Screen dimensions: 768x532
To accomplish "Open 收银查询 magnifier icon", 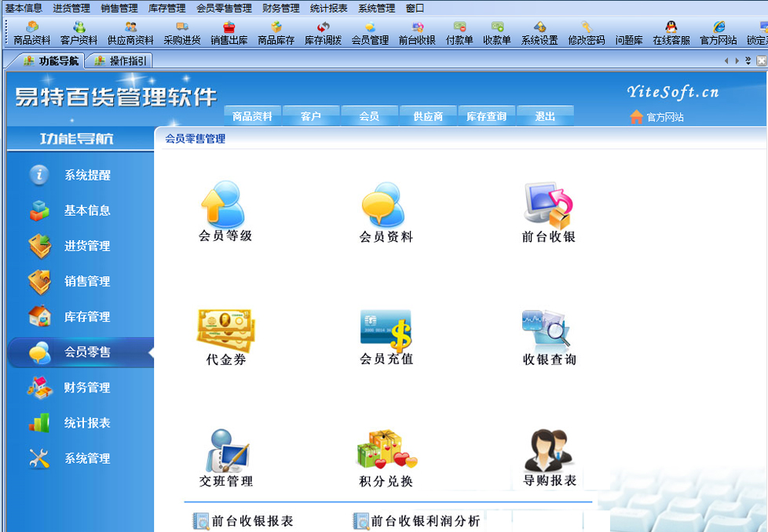I will pyautogui.click(x=548, y=330).
